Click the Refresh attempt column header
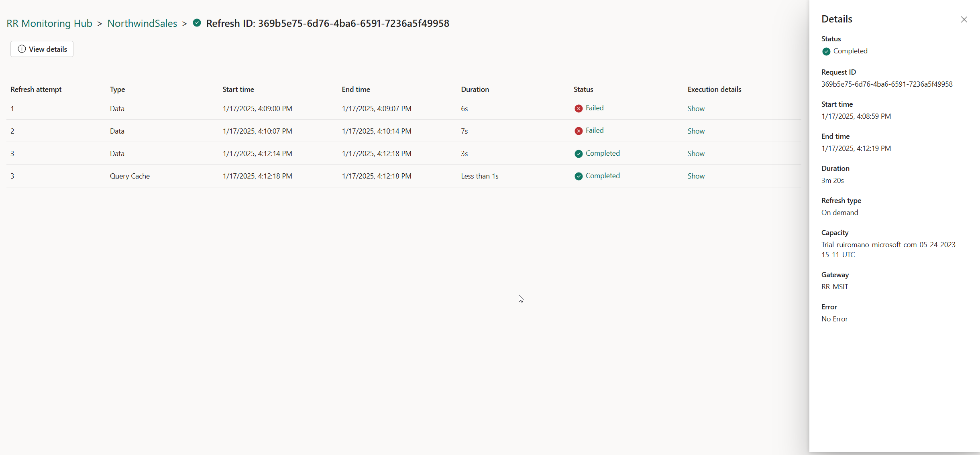This screenshot has width=980, height=455. click(36, 89)
